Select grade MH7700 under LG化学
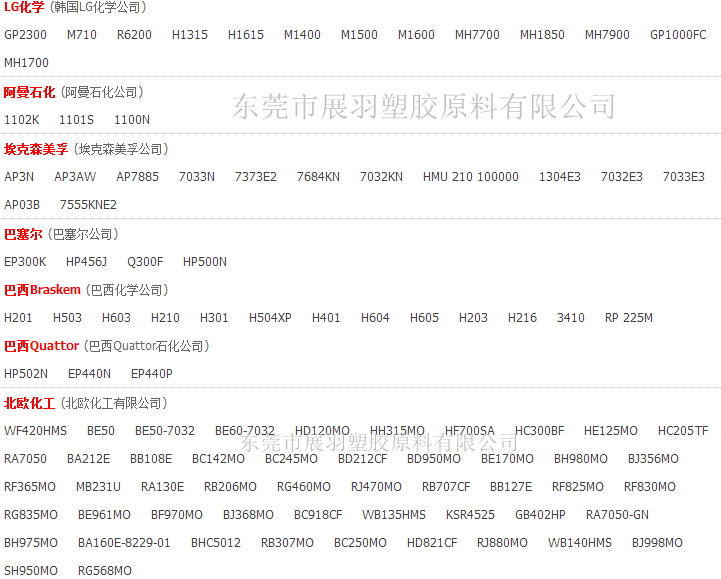Image resolution: width=721 pixels, height=579 pixels. [477, 35]
